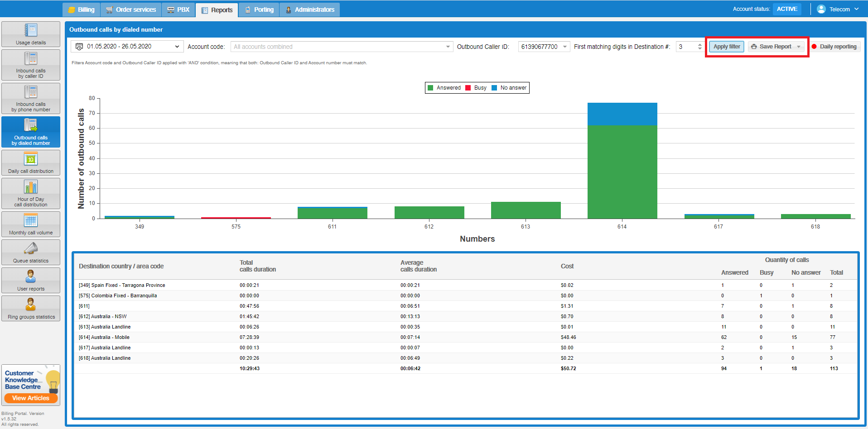Viewport: 868px width, 429px height.
Task: Click the cost $48.46 in row 614
Action: coord(568,337)
